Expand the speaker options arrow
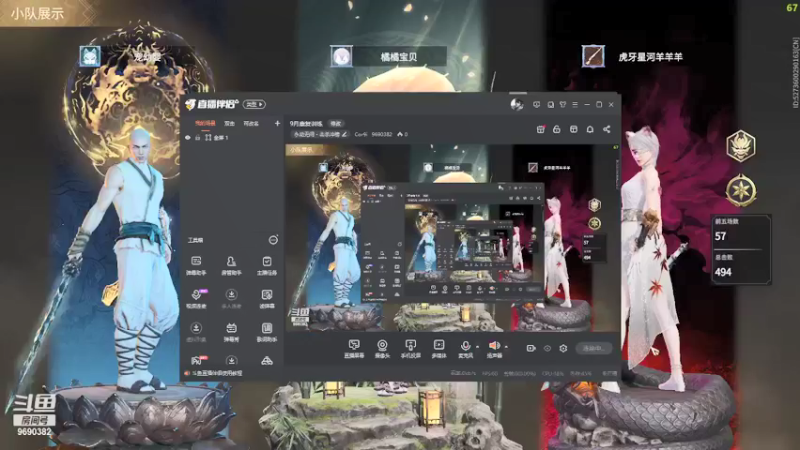The width and height of the screenshot is (800, 450). click(x=506, y=347)
